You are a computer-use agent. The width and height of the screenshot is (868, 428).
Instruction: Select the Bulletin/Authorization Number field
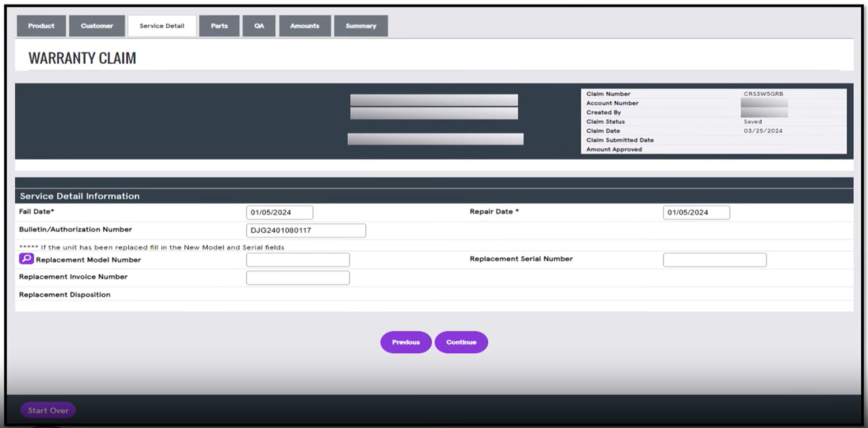point(306,230)
